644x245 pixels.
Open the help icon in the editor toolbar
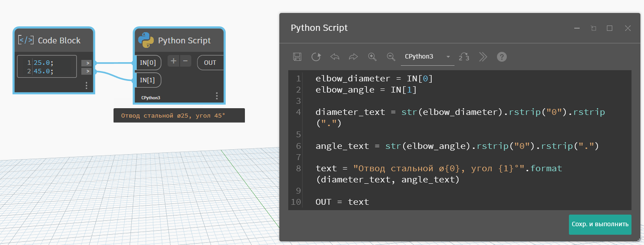click(502, 57)
